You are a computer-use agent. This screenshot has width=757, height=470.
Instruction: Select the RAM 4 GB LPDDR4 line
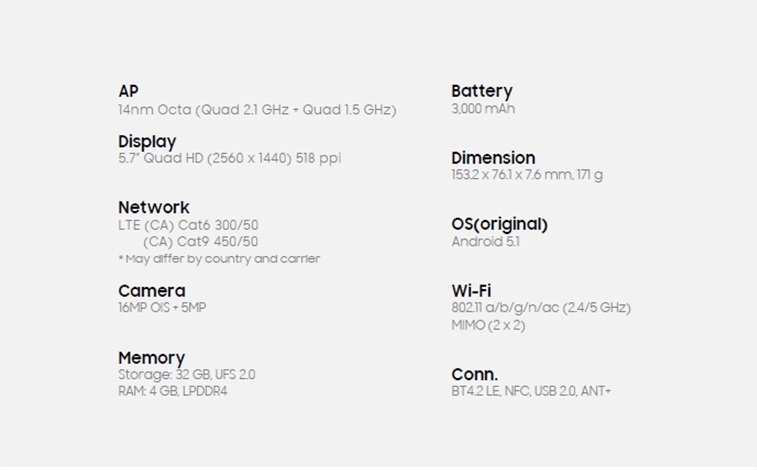(x=173, y=391)
